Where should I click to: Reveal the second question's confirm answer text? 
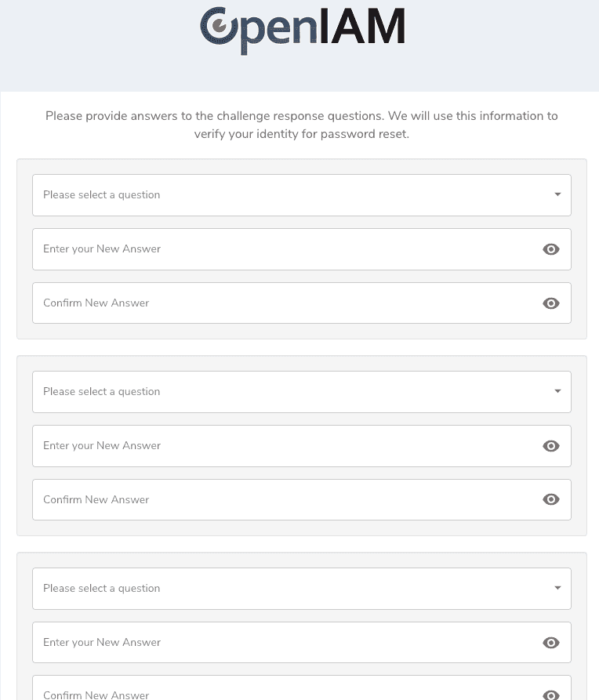point(551,500)
